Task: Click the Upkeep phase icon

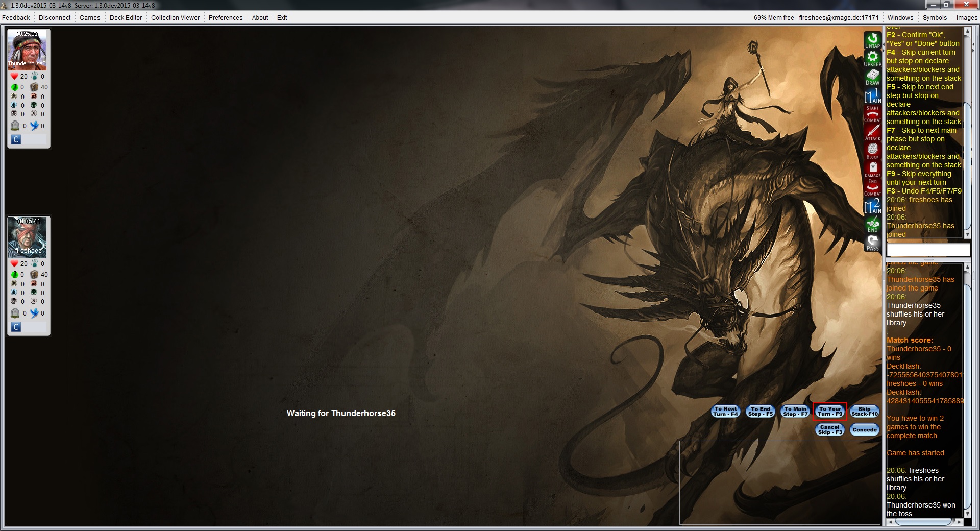Action: [x=872, y=59]
